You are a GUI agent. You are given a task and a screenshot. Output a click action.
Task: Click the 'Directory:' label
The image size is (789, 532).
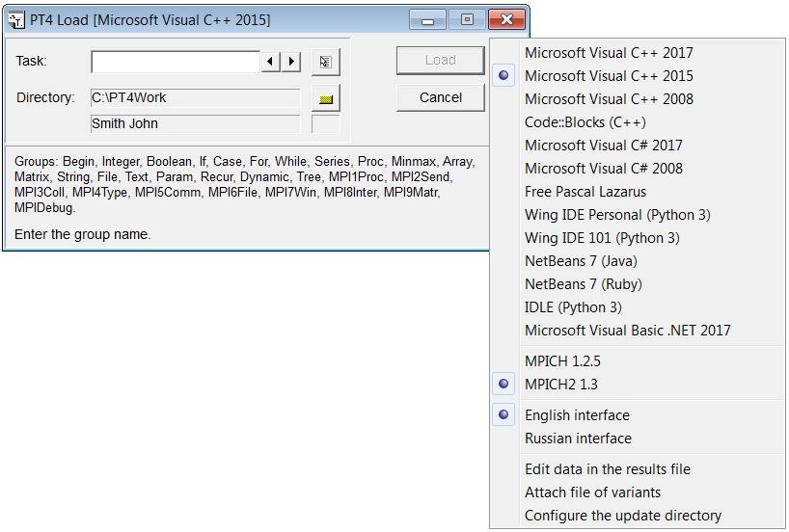(45, 97)
